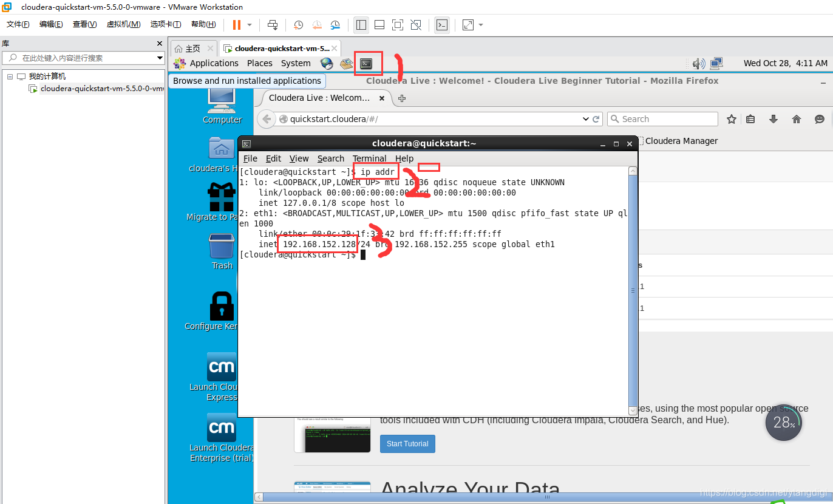Take a VM snapshot using the clock-plus icon
Viewport: 833px width, 504px height.
pos(299,25)
